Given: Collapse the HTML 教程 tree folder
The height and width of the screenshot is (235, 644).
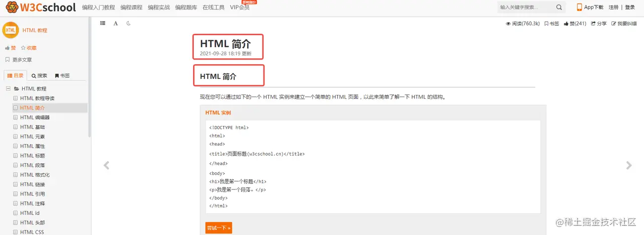Looking at the screenshot, I should pyautogui.click(x=9, y=89).
